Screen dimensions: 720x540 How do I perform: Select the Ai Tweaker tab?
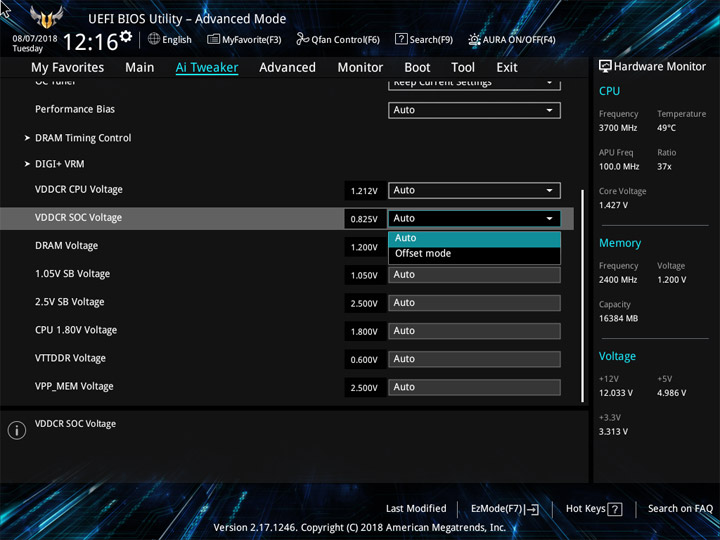(x=207, y=68)
